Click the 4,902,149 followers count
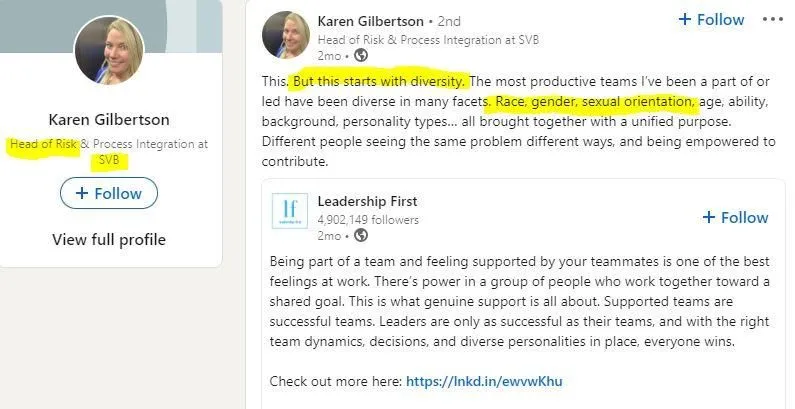 367,219
